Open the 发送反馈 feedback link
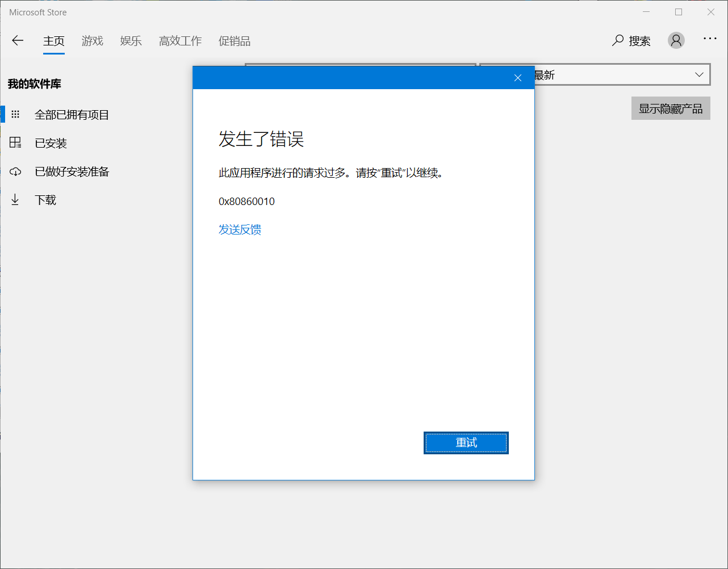This screenshot has height=569, width=728. [x=240, y=229]
